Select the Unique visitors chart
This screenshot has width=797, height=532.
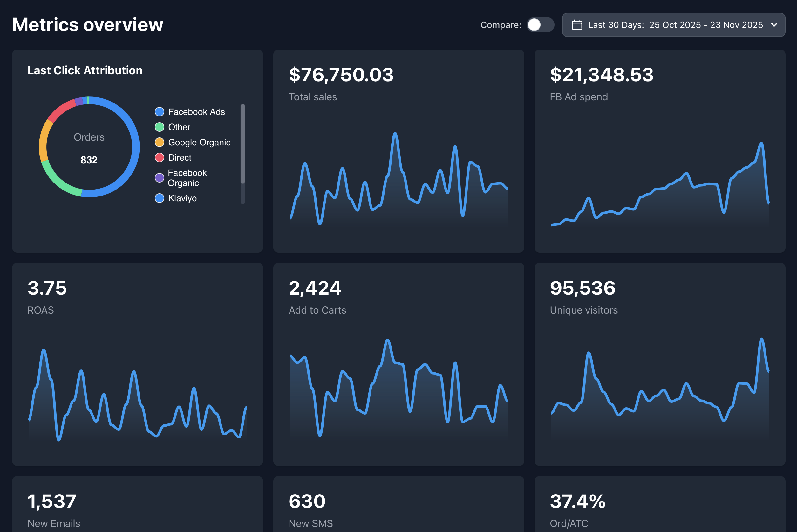click(659, 387)
